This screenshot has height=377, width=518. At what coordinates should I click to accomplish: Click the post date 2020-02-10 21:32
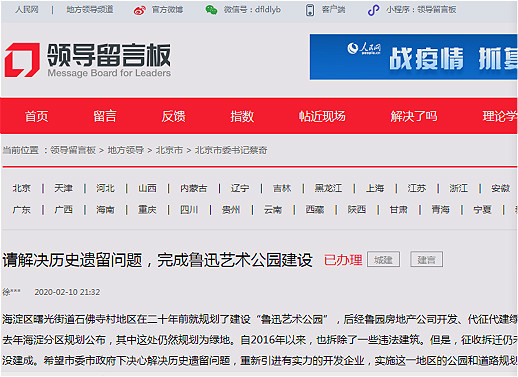[67, 292]
